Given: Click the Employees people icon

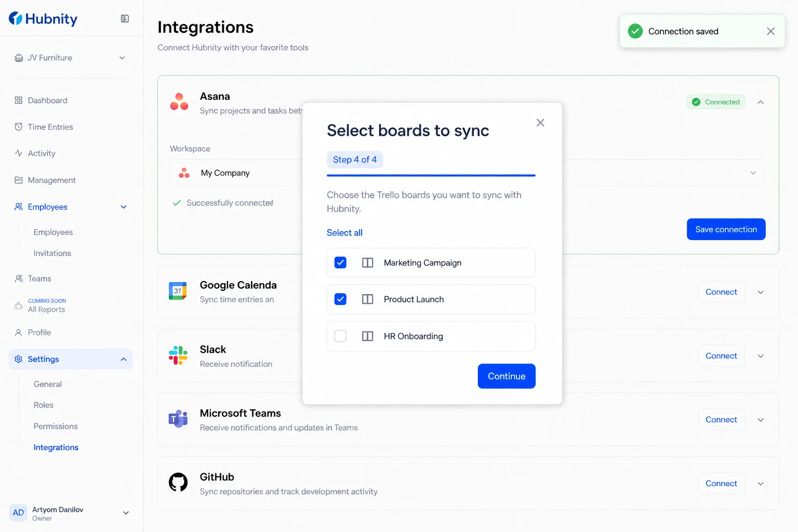Looking at the screenshot, I should point(19,207).
